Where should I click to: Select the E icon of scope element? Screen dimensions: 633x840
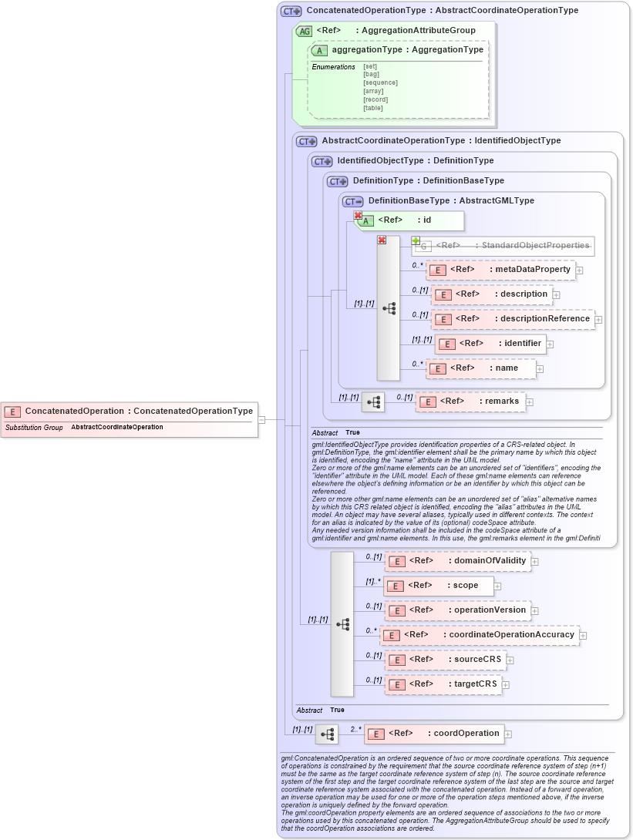pyautogui.click(x=396, y=586)
